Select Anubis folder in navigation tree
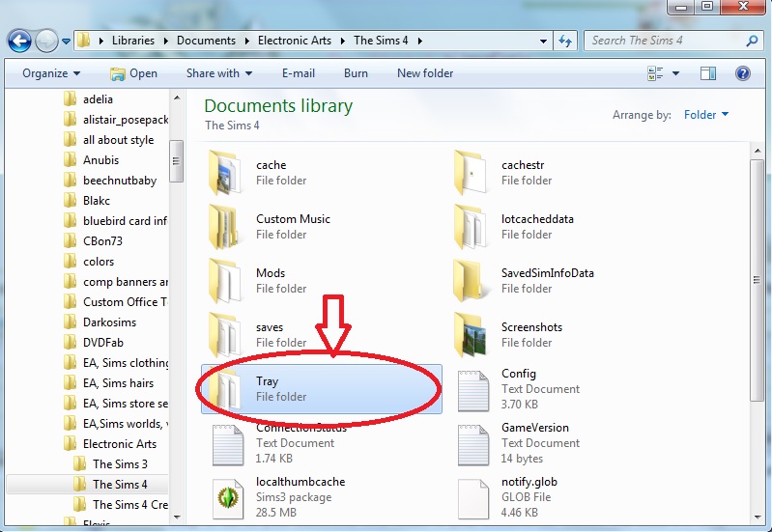 [x=100, y=160]
